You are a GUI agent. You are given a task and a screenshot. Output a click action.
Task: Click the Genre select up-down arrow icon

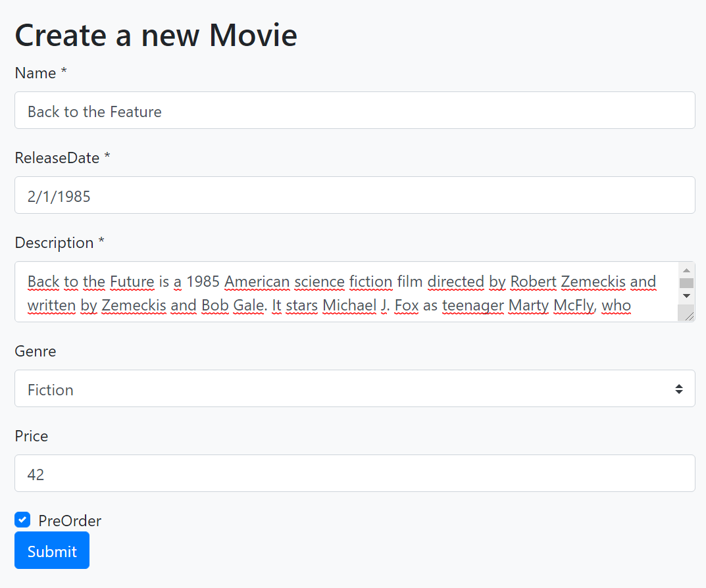point(678,389)
